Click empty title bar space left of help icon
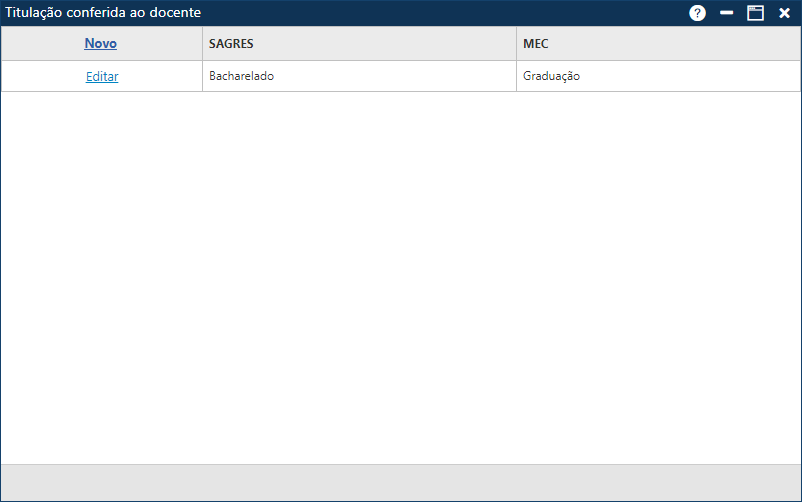 [450, 12]
